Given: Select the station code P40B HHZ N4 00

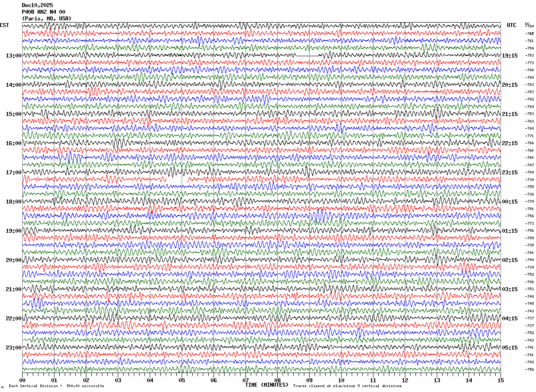Looking at the screenshot, I should [x=43, y=12].
